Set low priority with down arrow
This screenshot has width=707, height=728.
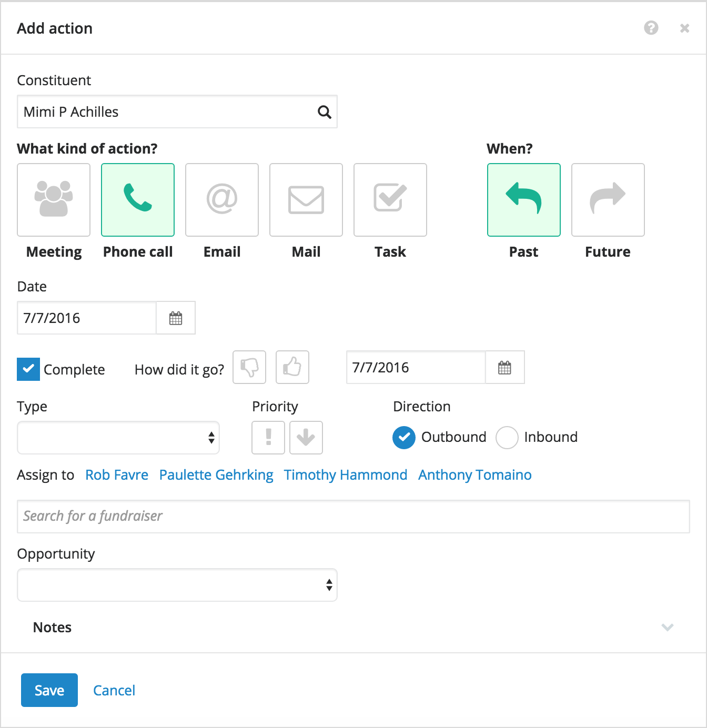[306, 438]
